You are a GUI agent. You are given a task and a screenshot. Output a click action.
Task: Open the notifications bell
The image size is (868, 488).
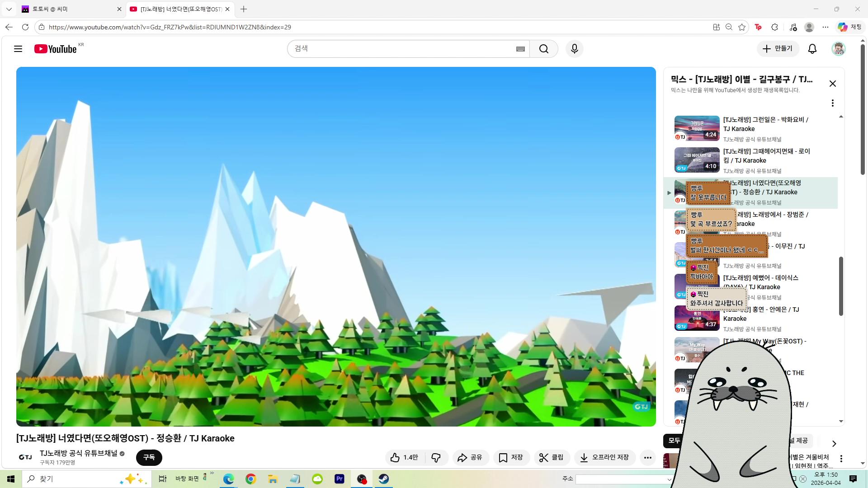[812, 49]
